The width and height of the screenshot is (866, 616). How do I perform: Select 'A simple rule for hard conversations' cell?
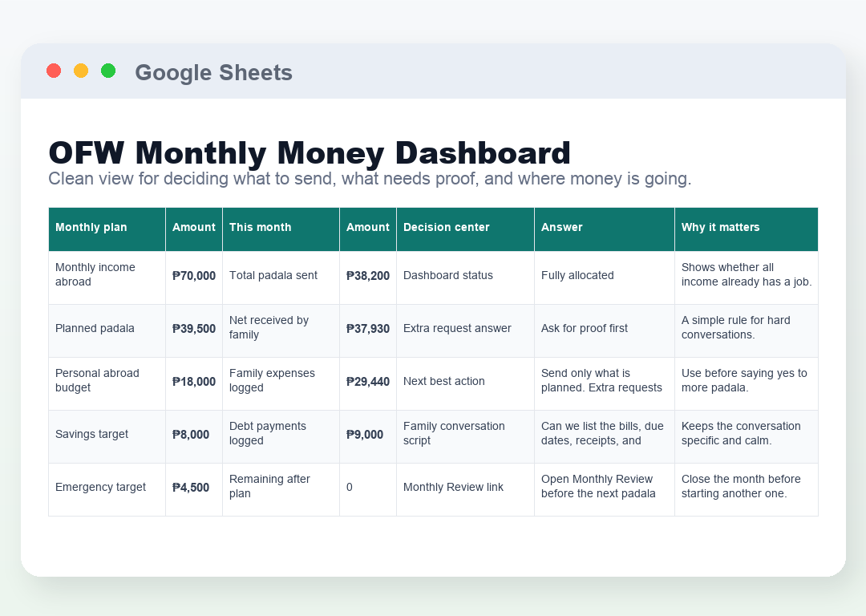(747, 331)
